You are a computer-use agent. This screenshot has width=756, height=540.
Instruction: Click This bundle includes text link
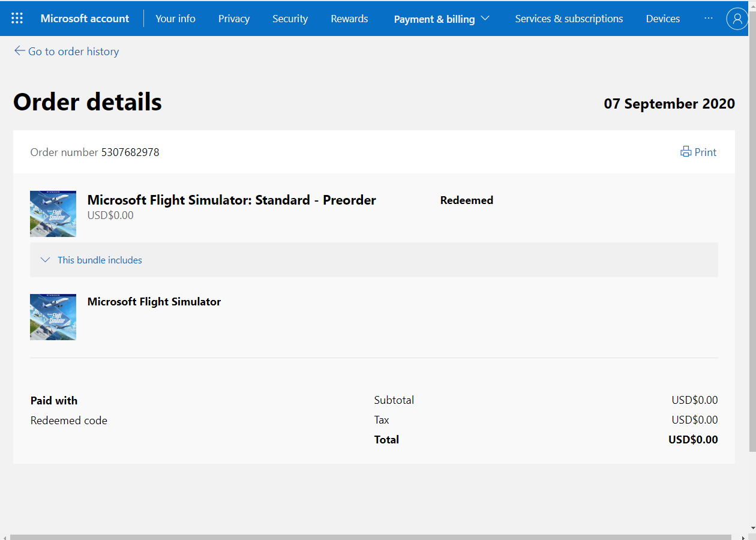(x=100, y=260)
